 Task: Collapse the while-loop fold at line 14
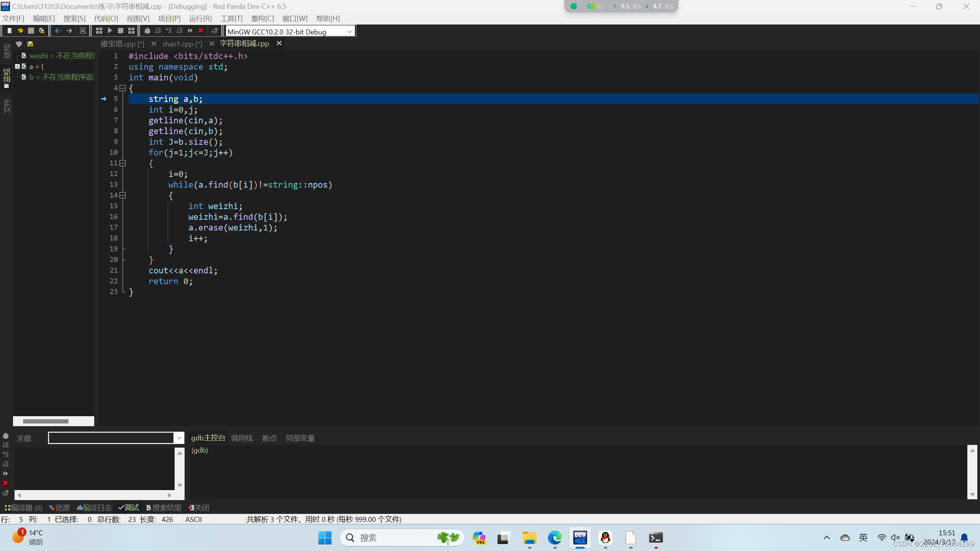tap(123, 195)
